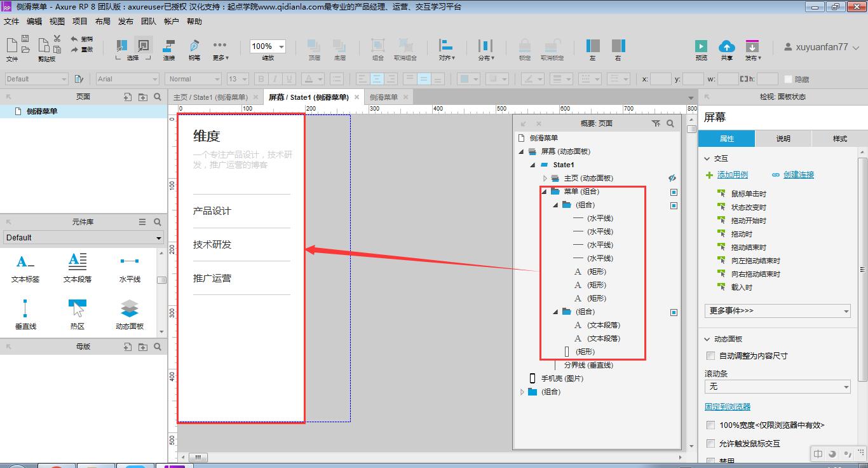Open the 对齐 align dropdown
Image resolution: width=868 pixels, height=468 pixels.
tap(447, 50)
